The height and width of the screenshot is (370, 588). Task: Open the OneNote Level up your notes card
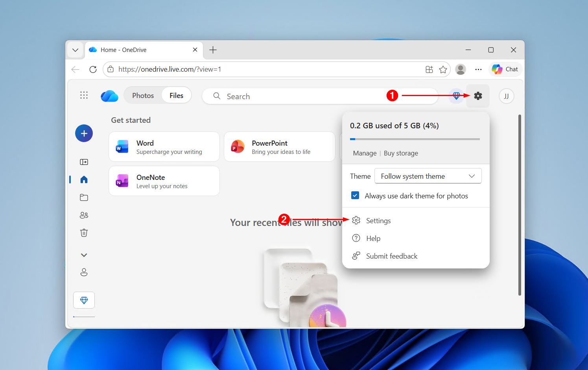pos(164,181)
